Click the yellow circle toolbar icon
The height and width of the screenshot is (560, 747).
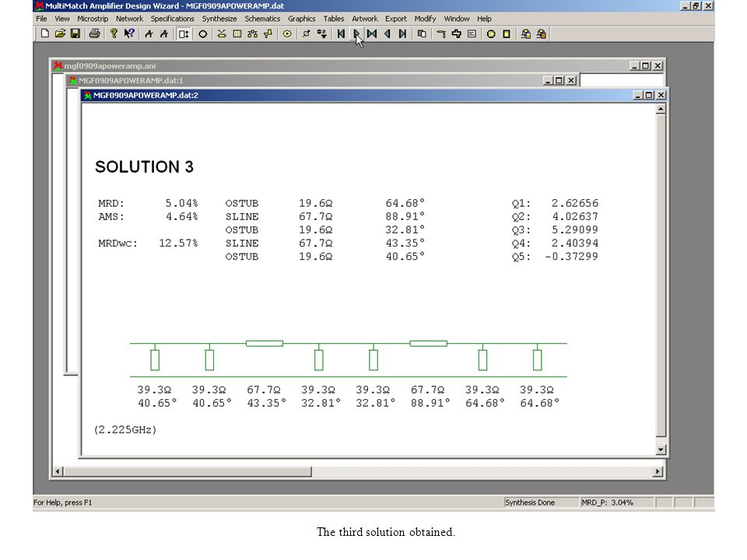(x=491, y=33)
